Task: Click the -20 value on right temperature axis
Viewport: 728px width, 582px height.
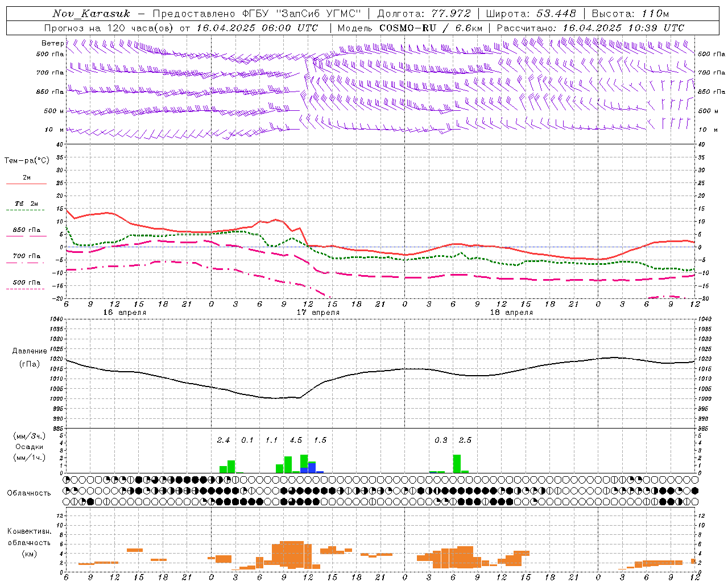Action: (703, 298)
